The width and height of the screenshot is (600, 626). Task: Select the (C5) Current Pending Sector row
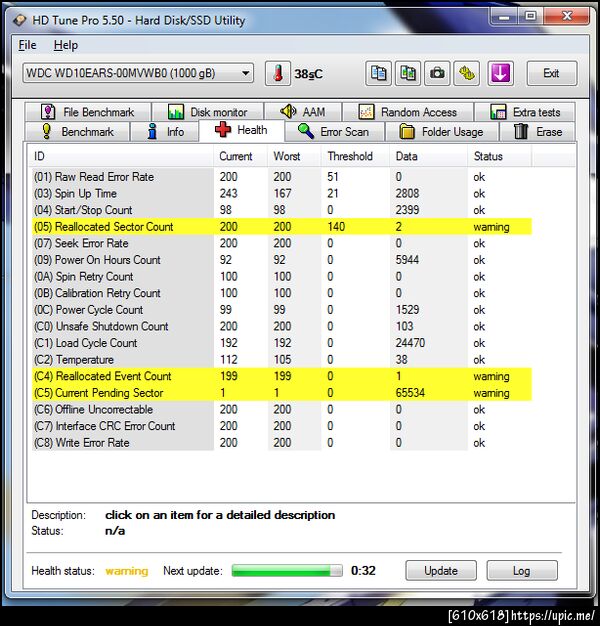point(282,393)
